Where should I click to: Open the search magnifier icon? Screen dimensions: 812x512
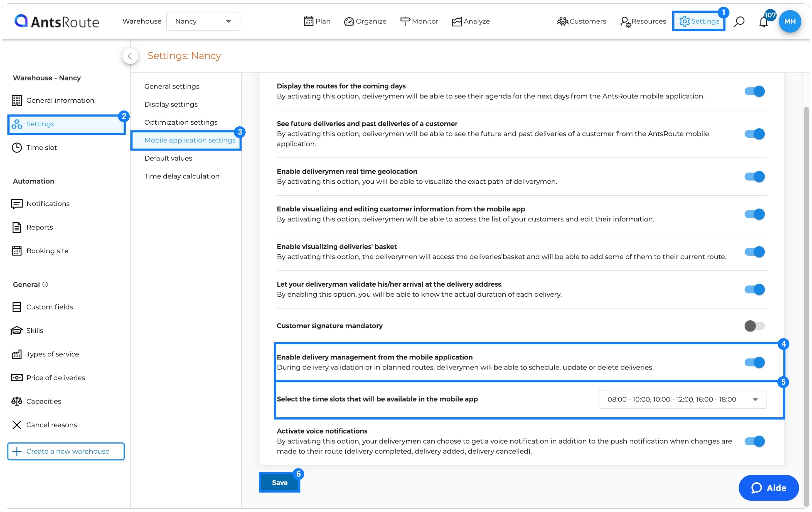[x=739, y=22]
